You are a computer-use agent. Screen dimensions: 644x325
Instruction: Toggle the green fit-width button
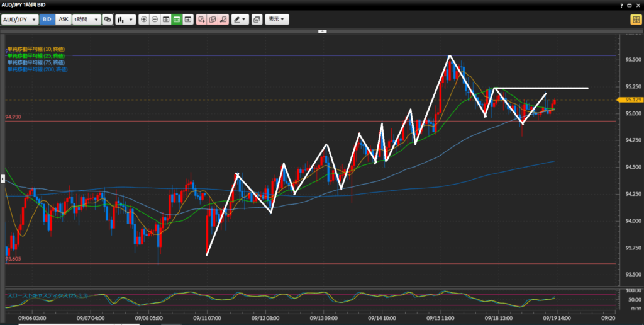tap(177, 20)
